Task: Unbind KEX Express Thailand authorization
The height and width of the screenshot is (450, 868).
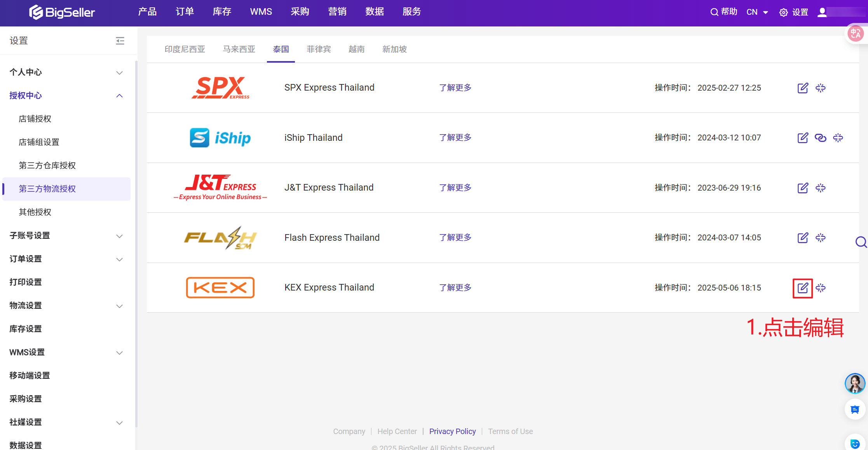Action: [x=821, y=288]
